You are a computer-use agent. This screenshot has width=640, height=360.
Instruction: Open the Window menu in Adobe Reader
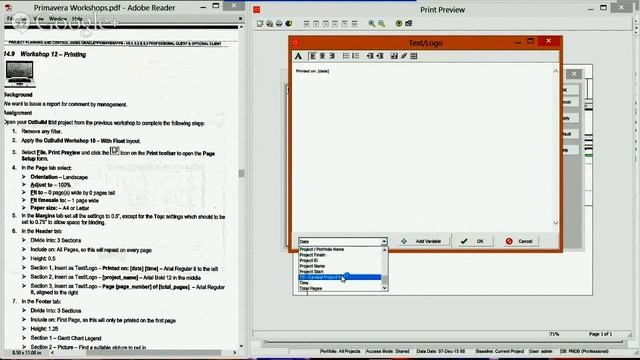coord(58,19)
